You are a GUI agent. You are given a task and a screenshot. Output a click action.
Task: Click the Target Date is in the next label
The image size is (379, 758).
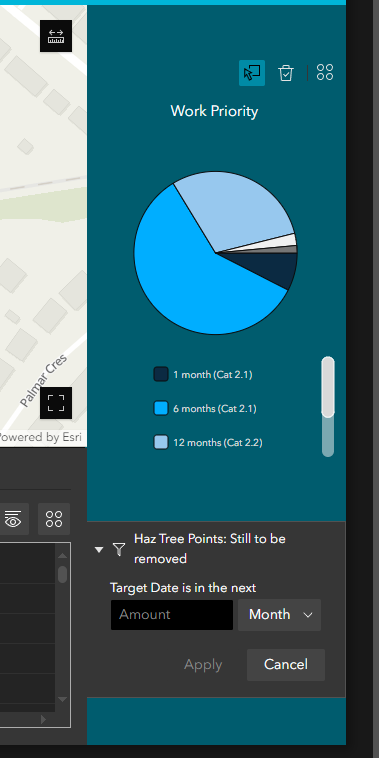coord(183,588)
